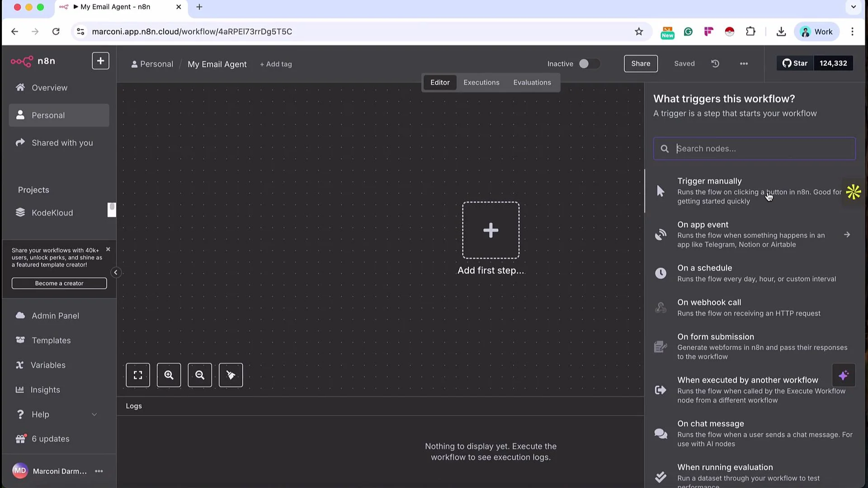Switch to Evaluations tab
The image size is (868, 488).
pyautogui.click(x=532, y=82)
